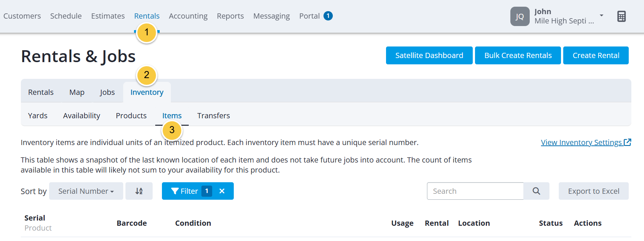Select Rentals in the top navigation
The height and width of the screenshot is (241, 644).
(147, 16)
